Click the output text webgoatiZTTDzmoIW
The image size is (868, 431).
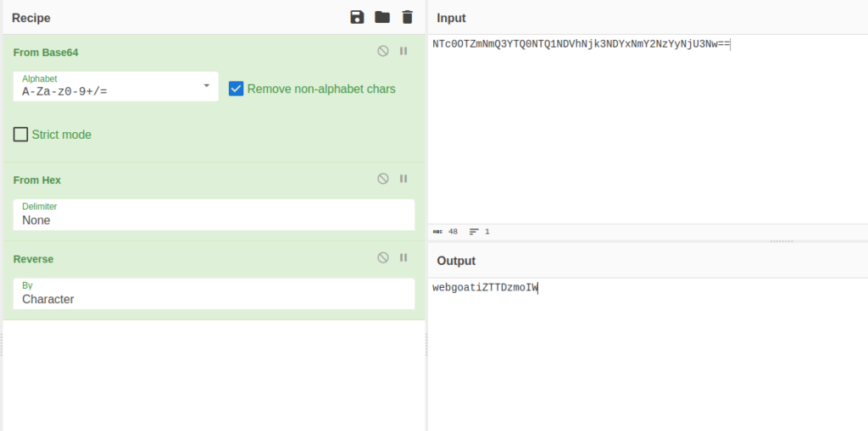(x=485, y=288)
